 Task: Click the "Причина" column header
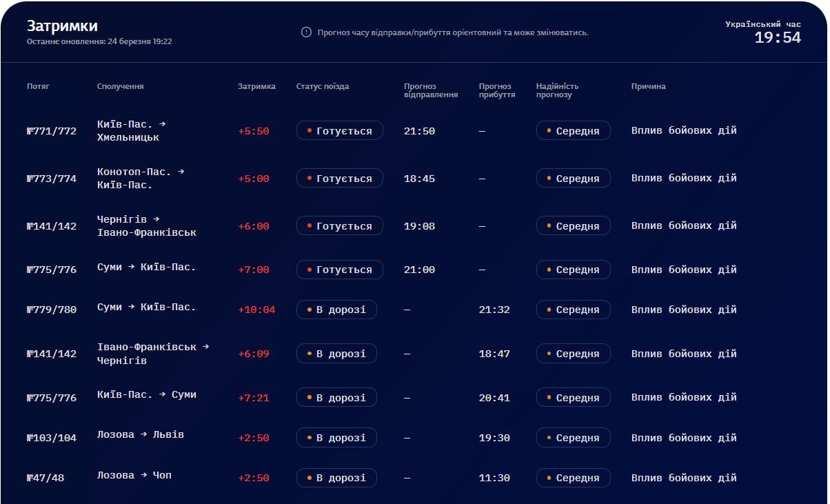click(648, 86)
